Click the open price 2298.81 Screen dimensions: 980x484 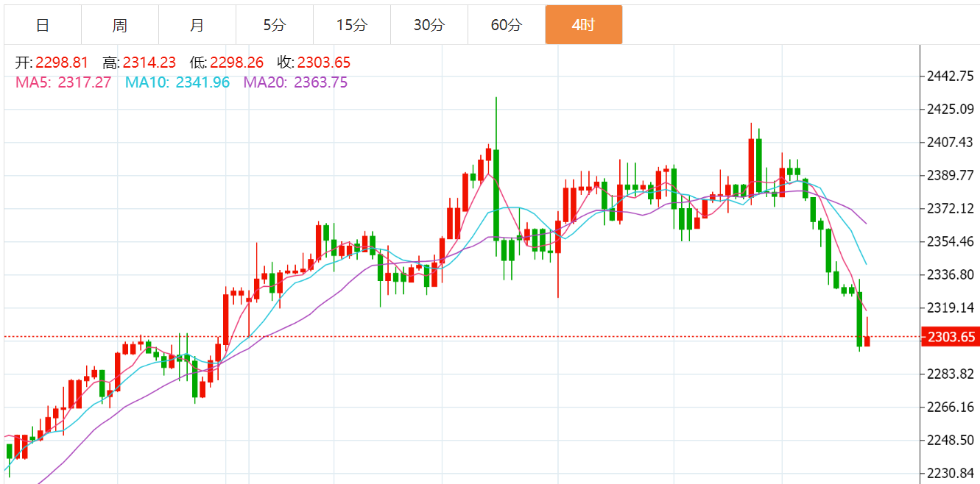61,63
